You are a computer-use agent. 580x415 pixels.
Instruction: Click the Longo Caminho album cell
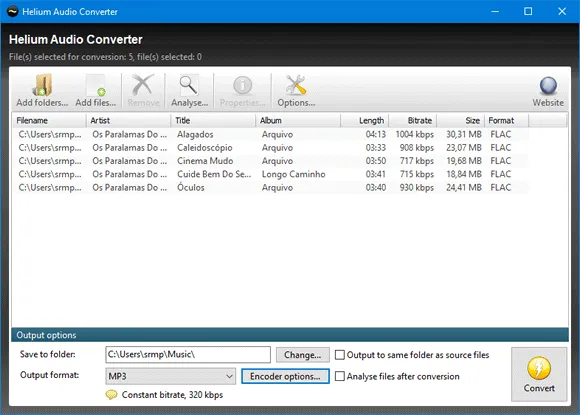(293, 174)
